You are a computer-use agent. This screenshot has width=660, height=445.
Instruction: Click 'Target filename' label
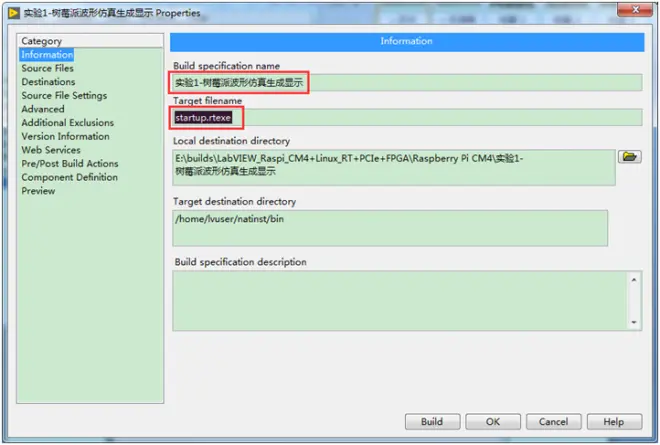208,101
